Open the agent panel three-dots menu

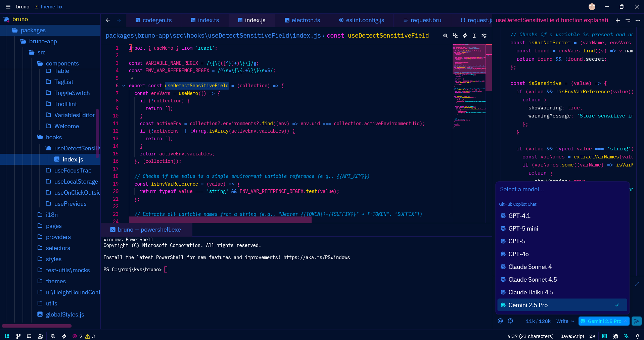(638, 20)
